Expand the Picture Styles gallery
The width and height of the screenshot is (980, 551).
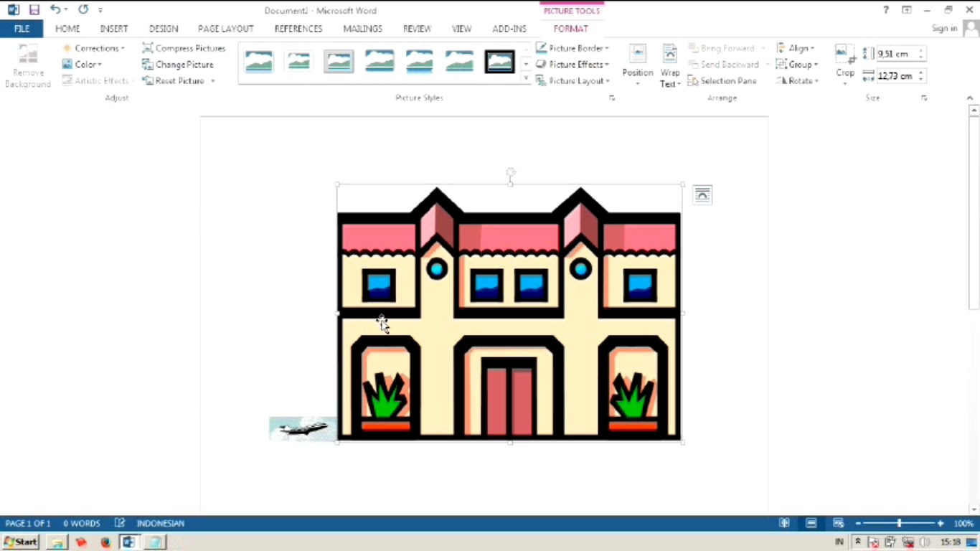[x=526, y=79]
